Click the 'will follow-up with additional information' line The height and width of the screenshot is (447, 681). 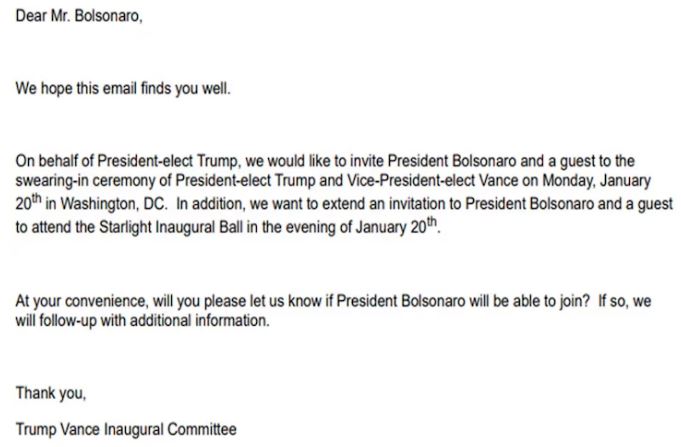(x=142, y=321)
